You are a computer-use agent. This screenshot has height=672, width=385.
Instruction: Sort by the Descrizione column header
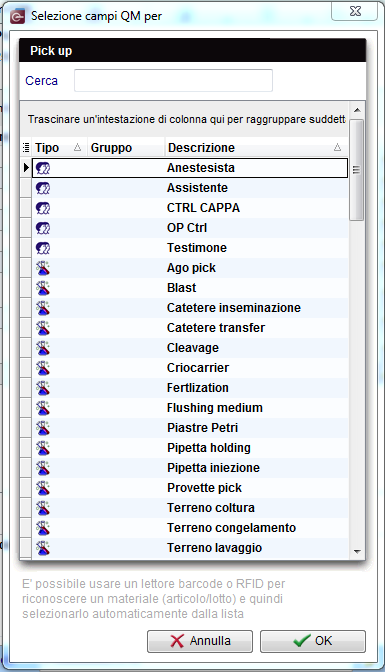tap(256, 148)
